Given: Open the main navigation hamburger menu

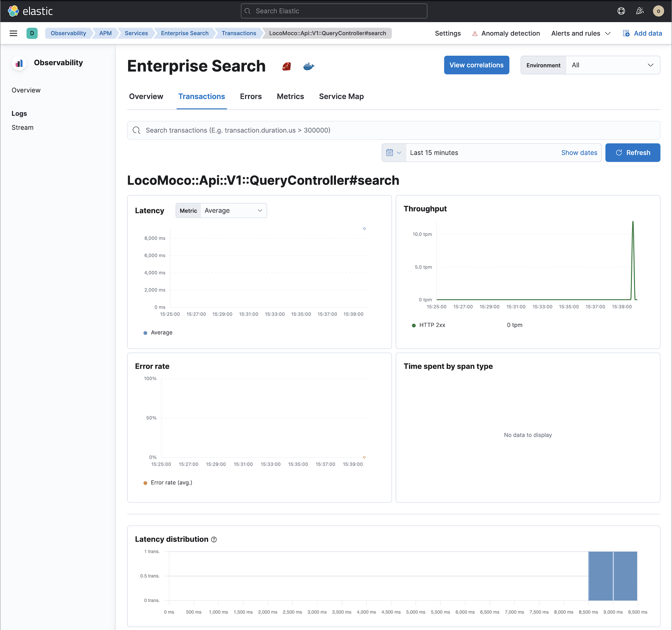Looking at the screenshot, I should (13, 33).
